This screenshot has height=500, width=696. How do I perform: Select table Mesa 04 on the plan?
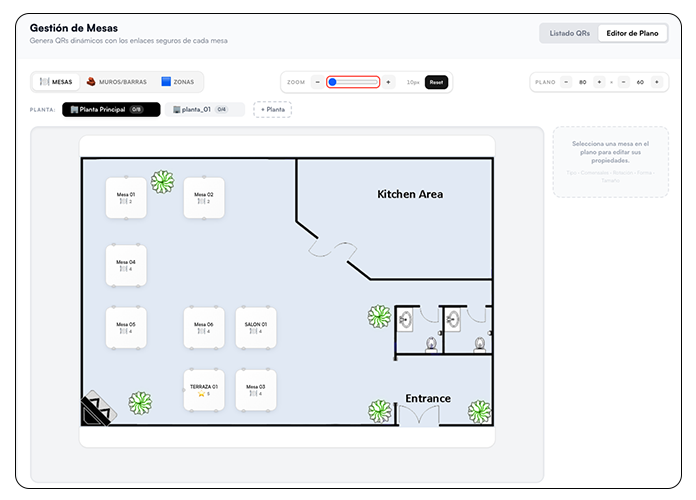click(x=126, y=266)
